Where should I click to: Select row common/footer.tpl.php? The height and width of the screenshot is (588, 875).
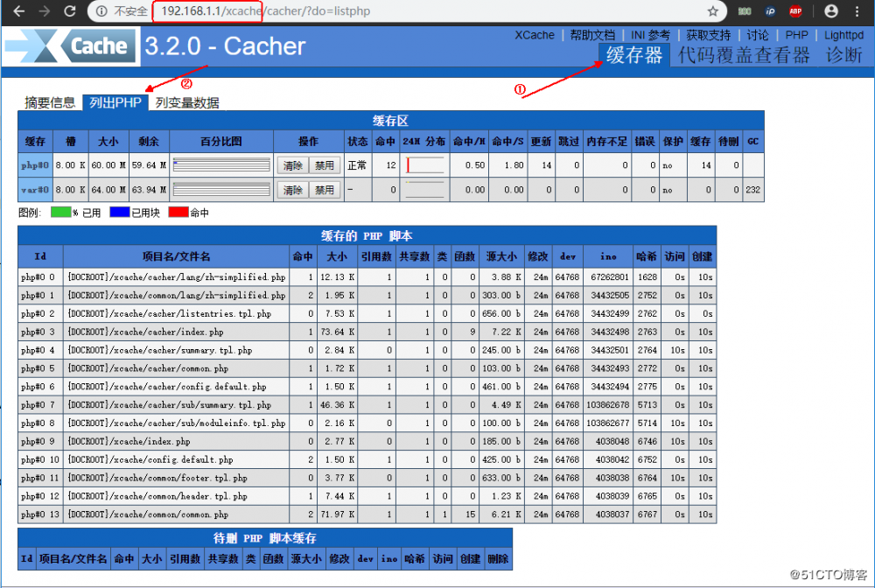click(367, 478)
